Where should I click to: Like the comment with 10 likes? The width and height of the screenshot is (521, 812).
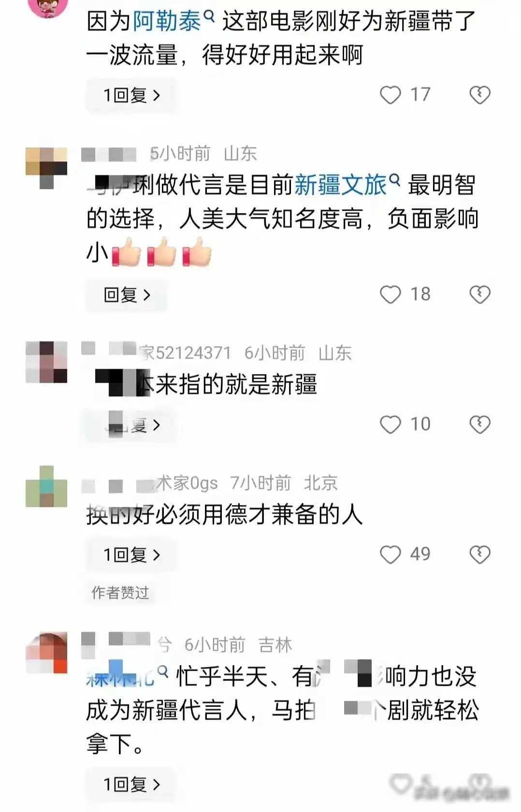390,424
